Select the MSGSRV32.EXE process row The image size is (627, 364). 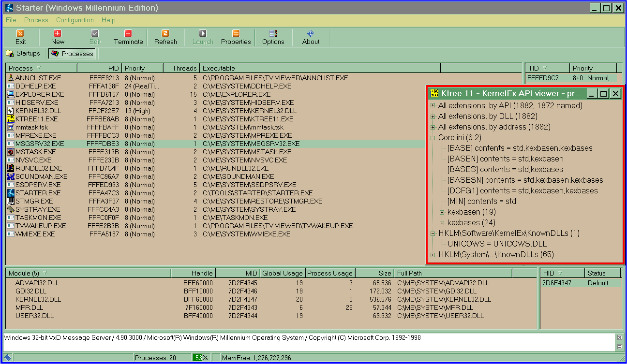click(x=215, y=144)
